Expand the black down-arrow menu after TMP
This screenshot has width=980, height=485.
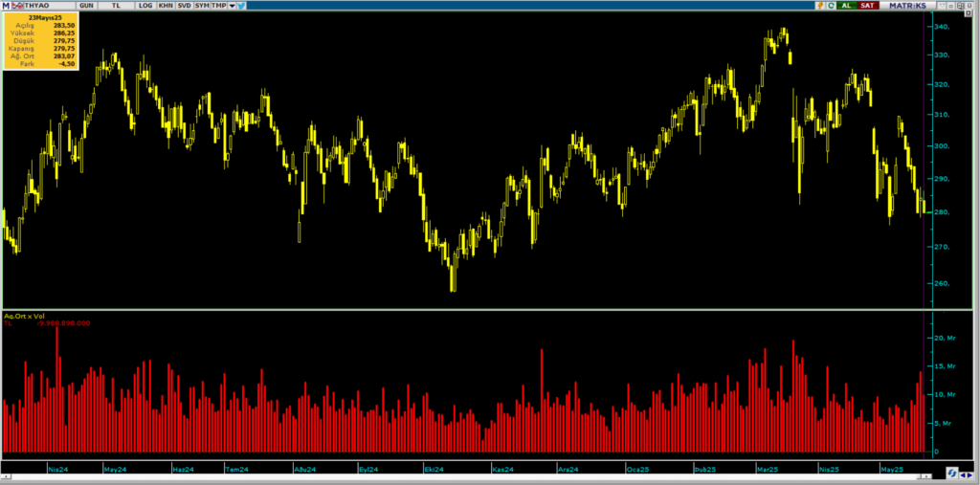(x=230, y=6)
